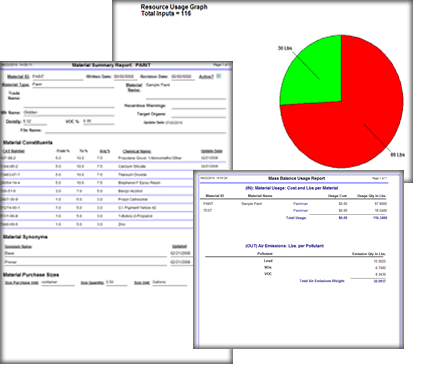The image size is (424, 368).
Task: Select the Written Date field
Action: (125, 77)
